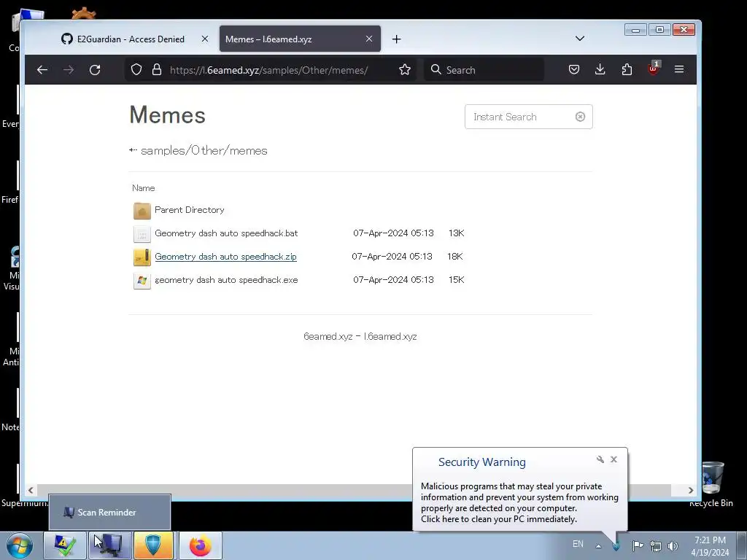Close the E2Guardian tab
Image resolution: width=747 pixels, height=560 pixels.
pyautogui.click(x=205, y=39)
